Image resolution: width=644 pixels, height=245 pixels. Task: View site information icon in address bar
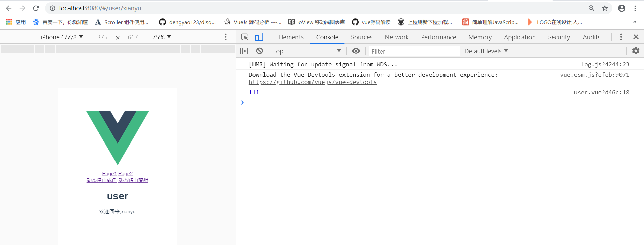pos(53,8)
